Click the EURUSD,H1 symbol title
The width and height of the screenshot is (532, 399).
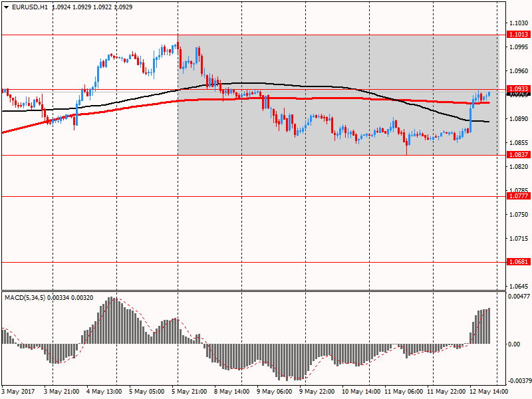tap(29, 7)
